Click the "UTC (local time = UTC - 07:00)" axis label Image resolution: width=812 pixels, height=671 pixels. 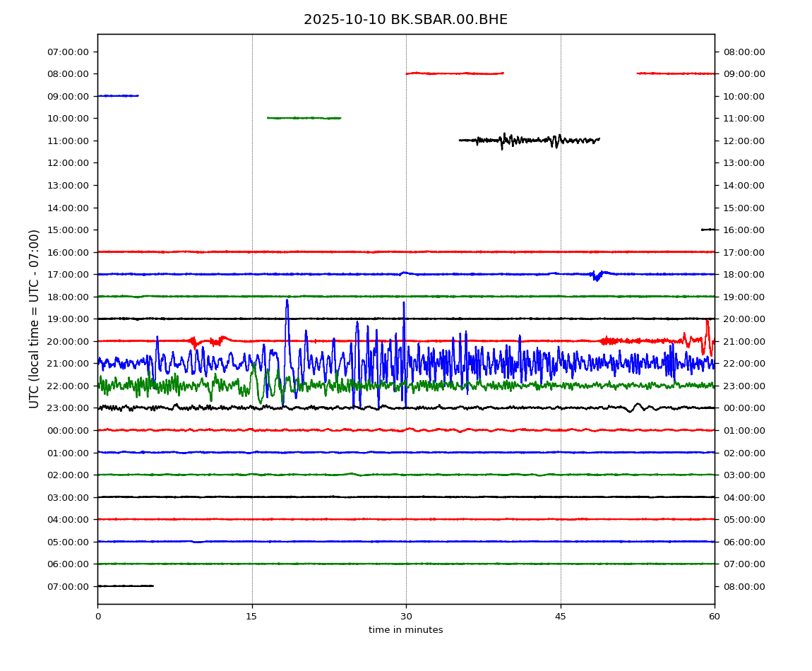click(35, 319)
